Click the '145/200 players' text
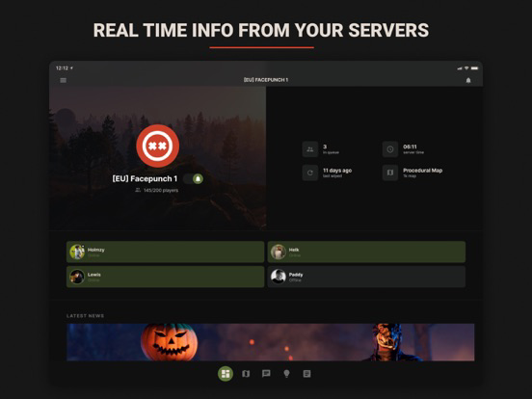The height and width of the screenshot is (399, 532). (x=161, y=190)
